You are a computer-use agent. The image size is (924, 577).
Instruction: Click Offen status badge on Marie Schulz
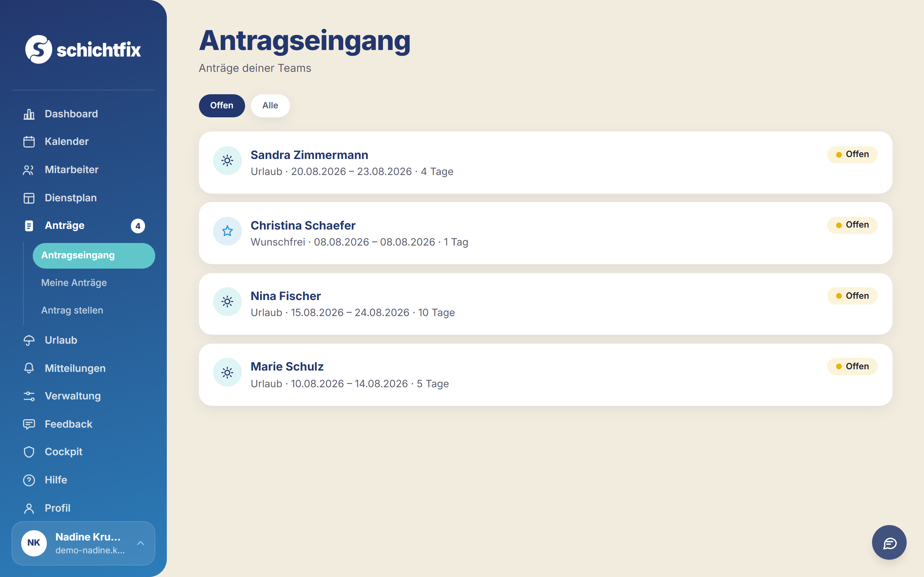[852, 366]
